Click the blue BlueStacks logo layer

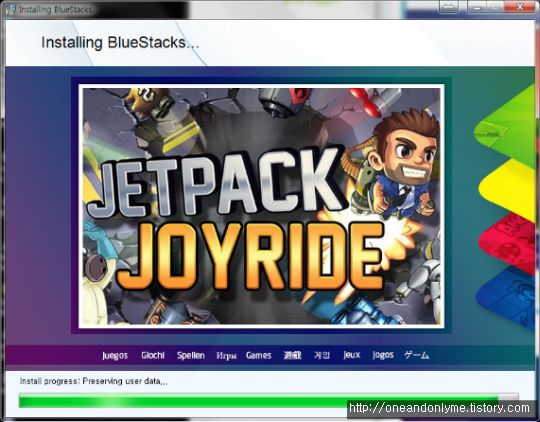pos(508,298)
